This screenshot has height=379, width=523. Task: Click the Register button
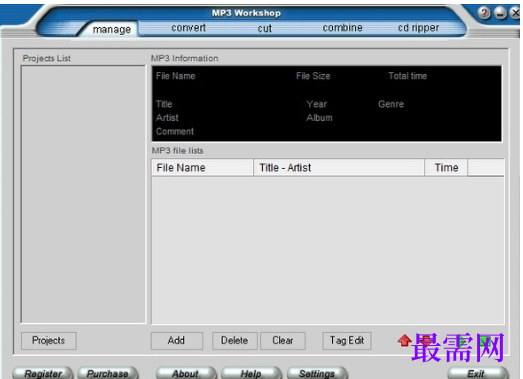pyautogui.click(x=43, y=373)
